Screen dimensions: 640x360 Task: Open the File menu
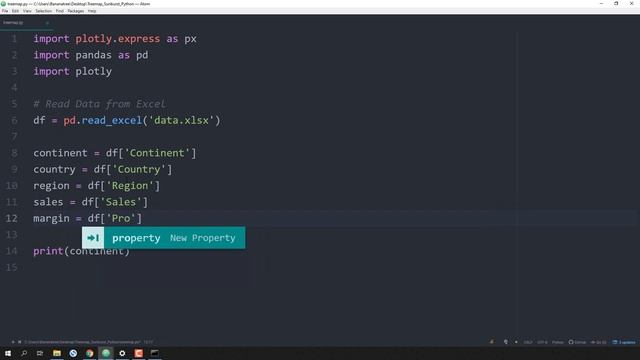click(5, 11)
